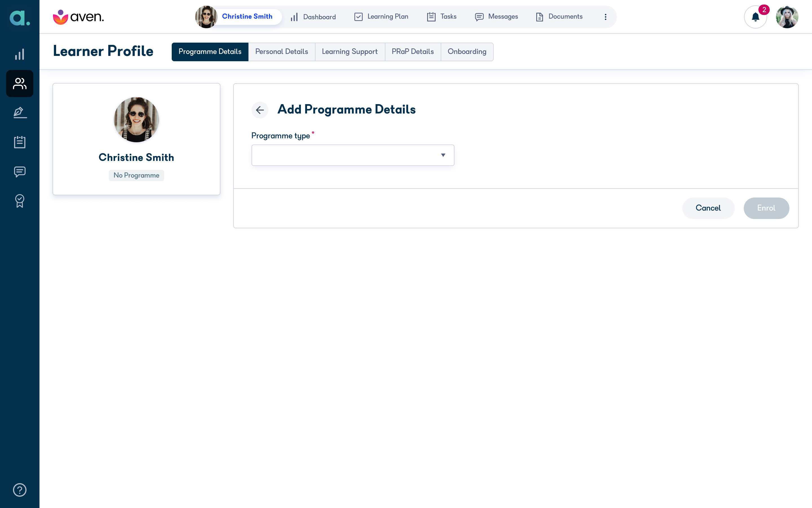Open Messages in the learner navigation
This screenshot has width=812, height=508.
[x=496, y=17]
